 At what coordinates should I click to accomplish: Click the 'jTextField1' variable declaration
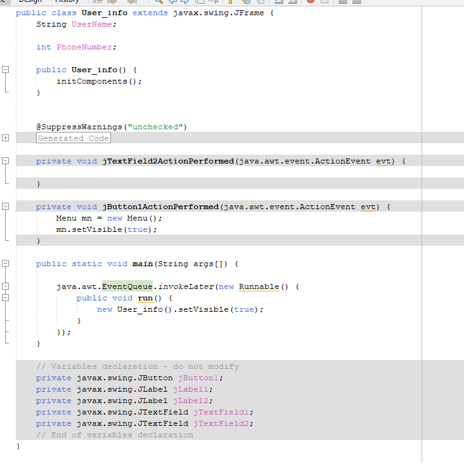(x=221, y=412)
